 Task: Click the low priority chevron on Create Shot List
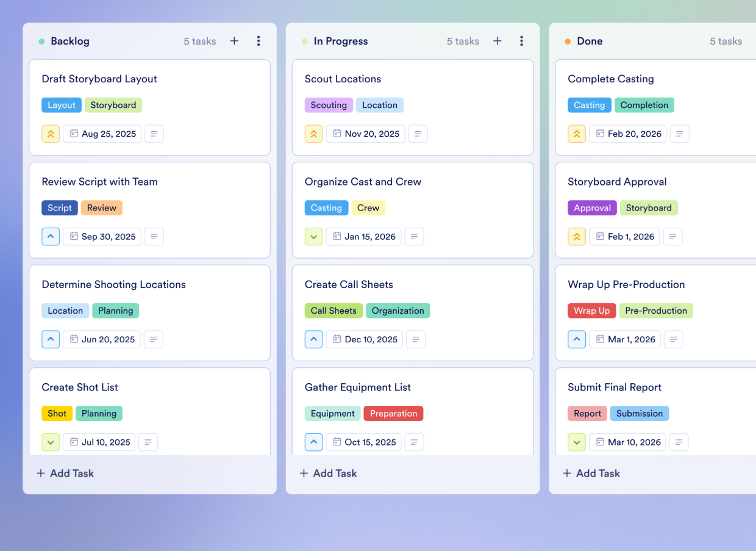tap(51, 442)
